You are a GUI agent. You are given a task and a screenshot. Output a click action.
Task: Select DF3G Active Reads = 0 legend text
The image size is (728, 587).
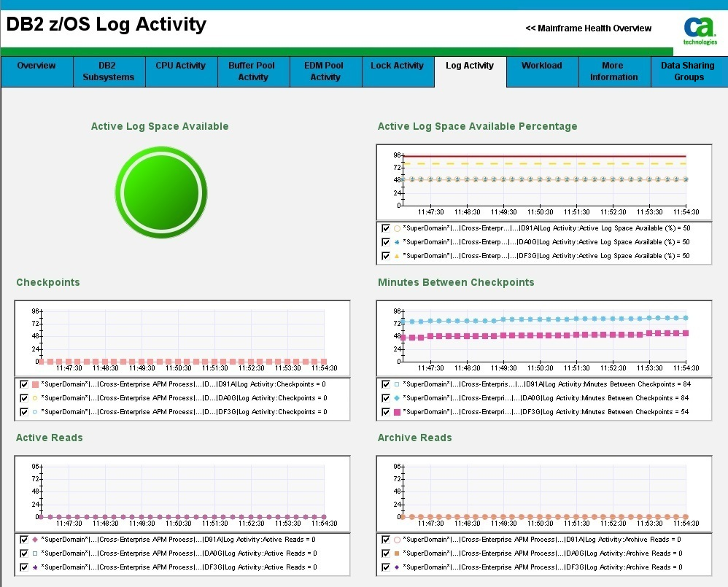179,567
